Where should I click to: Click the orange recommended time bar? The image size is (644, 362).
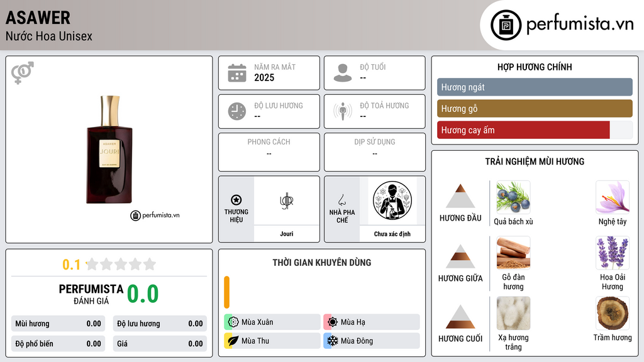coord(226,292)
